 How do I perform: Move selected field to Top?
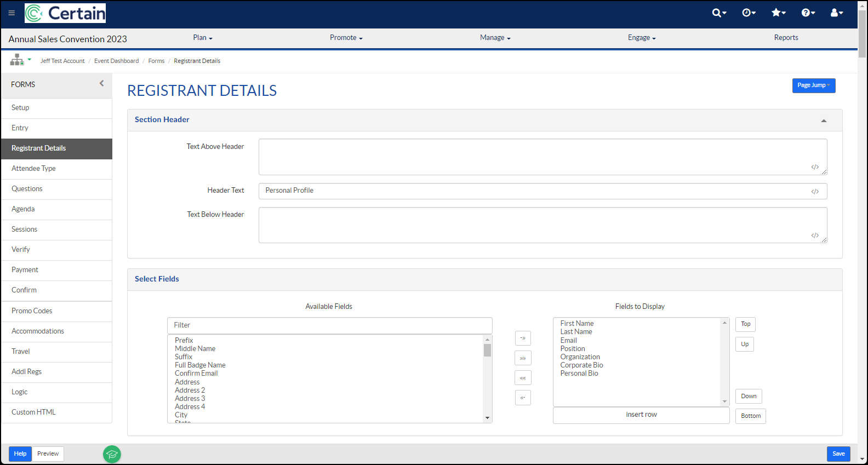click(x=745, y=324)
